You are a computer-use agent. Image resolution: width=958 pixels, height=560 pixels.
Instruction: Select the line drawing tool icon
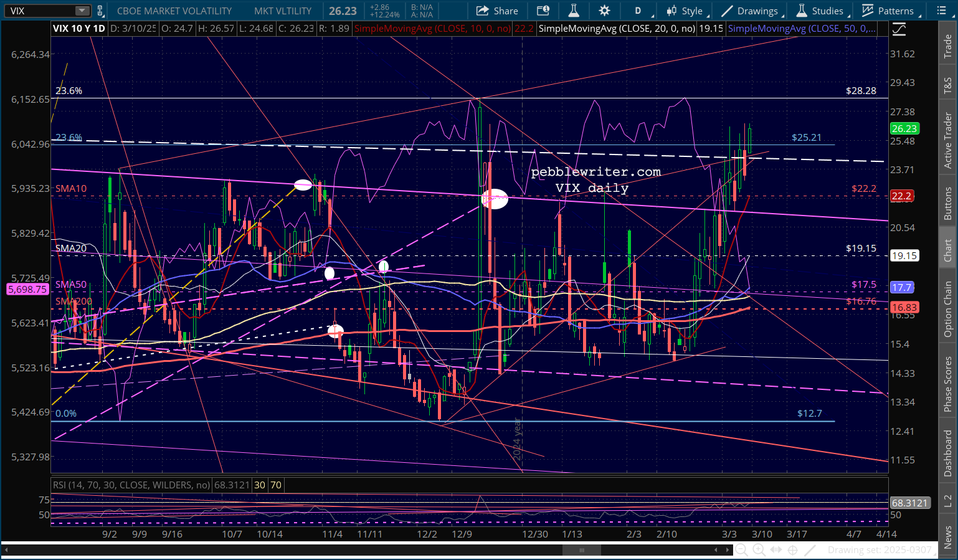[x=810, y=550]
